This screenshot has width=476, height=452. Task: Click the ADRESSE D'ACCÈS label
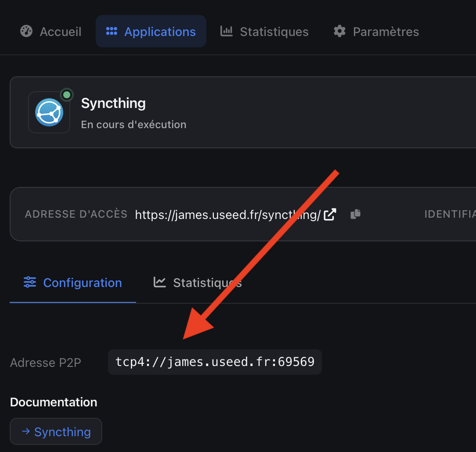click(x=76, y=214)
